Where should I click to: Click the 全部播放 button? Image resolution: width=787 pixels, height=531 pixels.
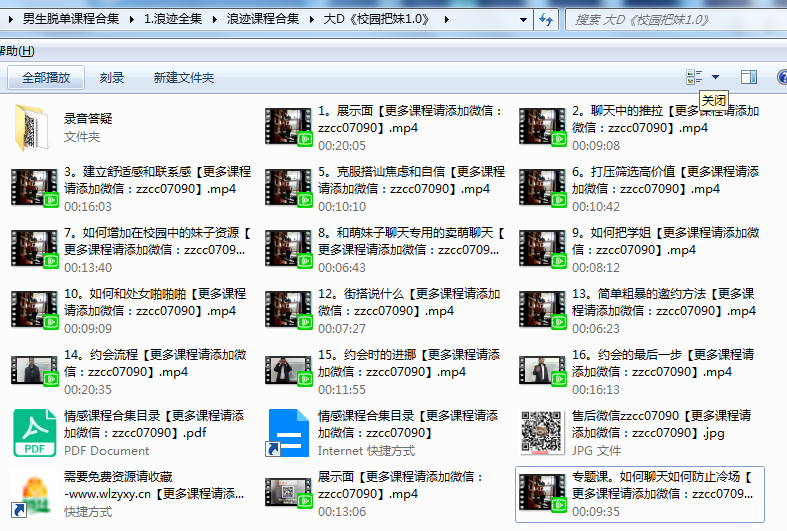click(x=46, y=78)
